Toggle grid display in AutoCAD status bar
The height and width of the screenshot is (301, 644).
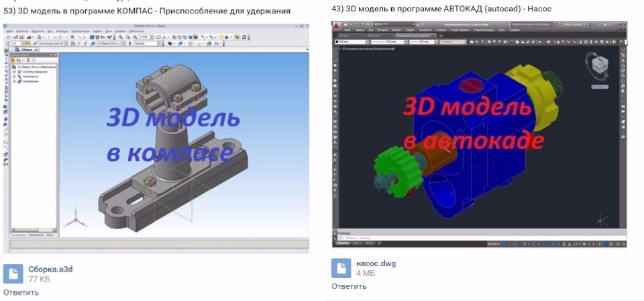(x=504, y=243)
